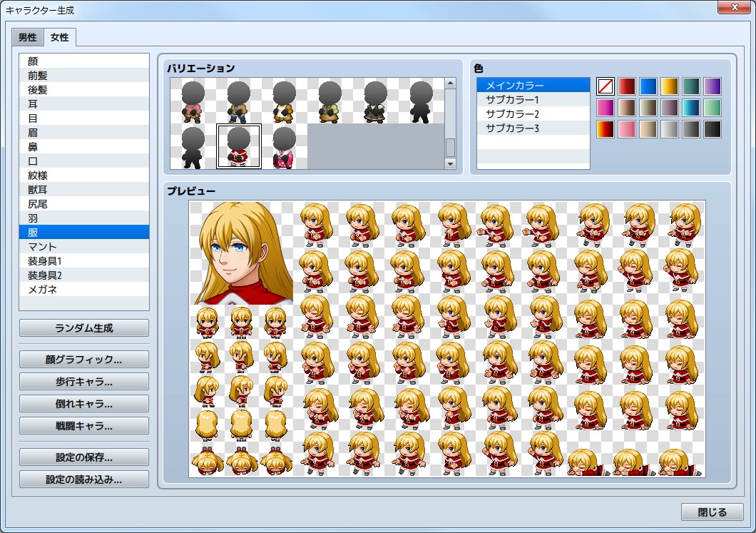
Task: Choose 尻尾 part category
Action: click(x=84, y=204)
